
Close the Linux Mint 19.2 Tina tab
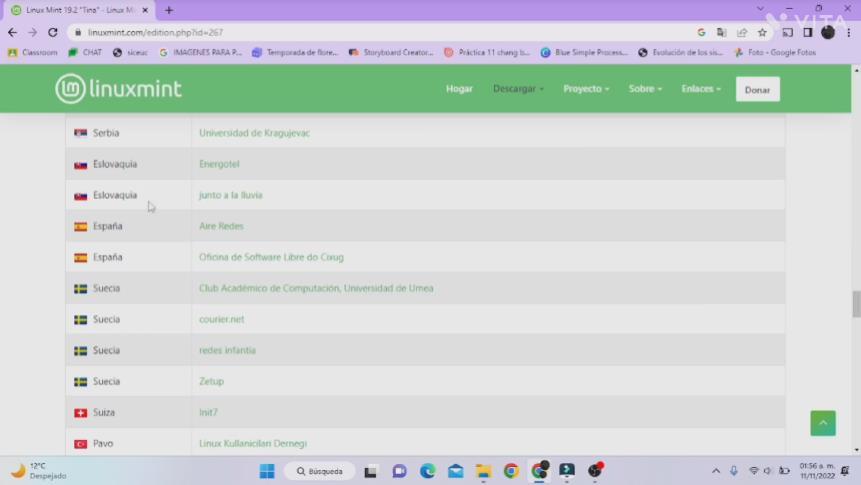pos(145,10)
